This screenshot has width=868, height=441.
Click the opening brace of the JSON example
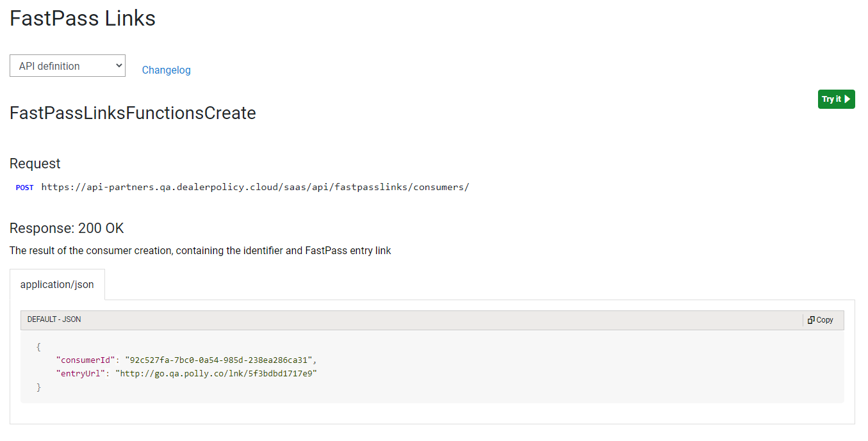point(38,346)
